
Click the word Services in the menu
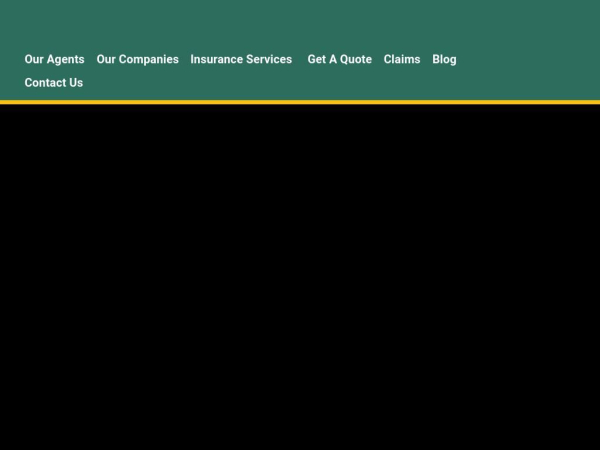[268, 59]
